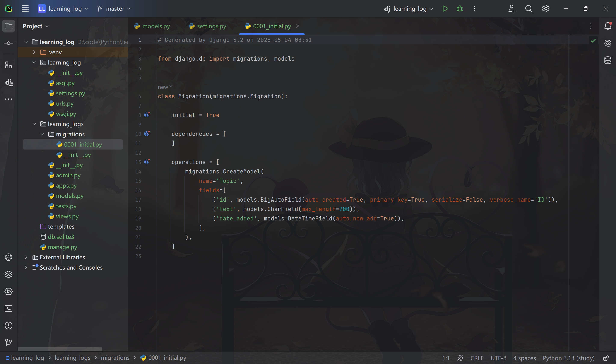This screenshot has width=616, height=364.
Task: Click the Debug bug icon
Action: point(460,9)
